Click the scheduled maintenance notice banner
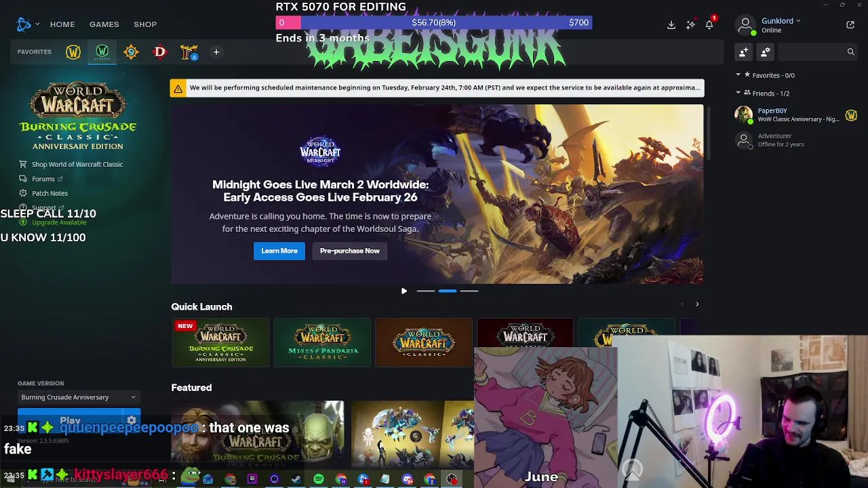The height and width of the screenshot is (488, 868). (x=437, y=88)
